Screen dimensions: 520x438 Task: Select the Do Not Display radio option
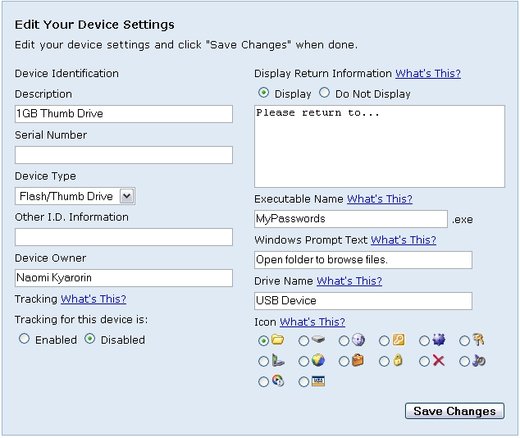pyautogui.click(x=324, y=93)
